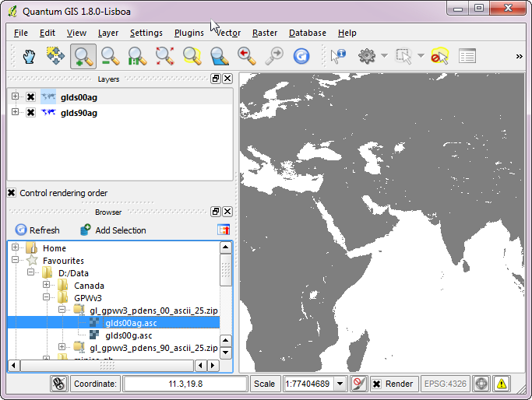Open the Help menu

pyautogui.click(x=347, y=33)
